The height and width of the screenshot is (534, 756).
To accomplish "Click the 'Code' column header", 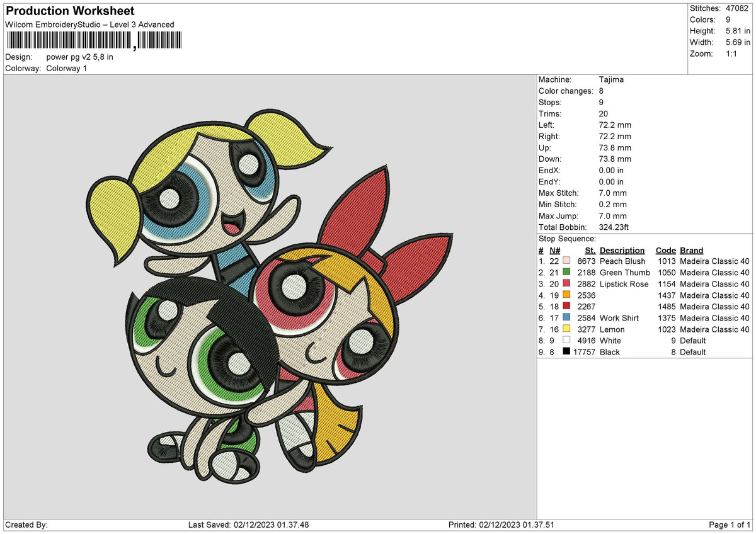I will click(x=665, y=250).
